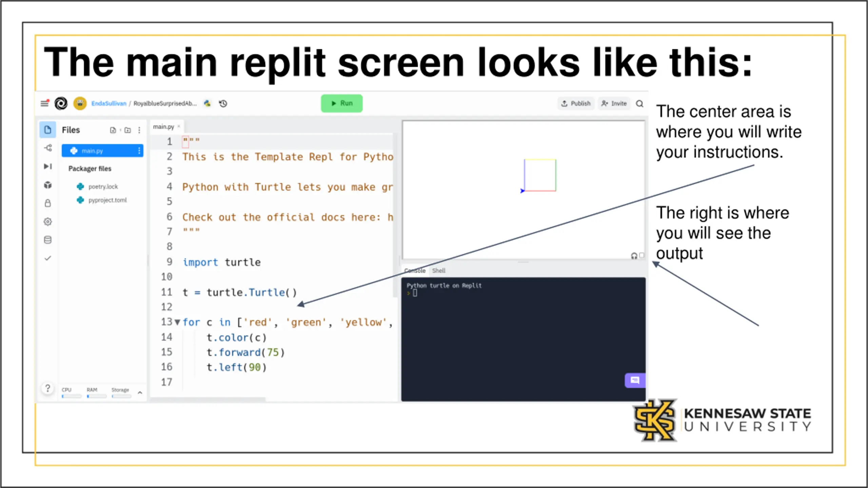Add a new folder icon in Files
The height and width of the screenshot is (488, 868).
coord(128,130)
